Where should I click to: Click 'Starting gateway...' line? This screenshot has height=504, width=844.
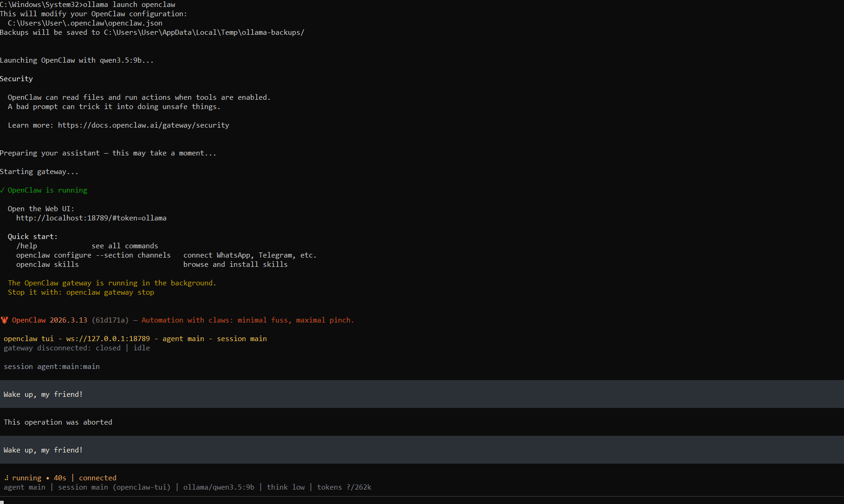click(x=39, y=172)
